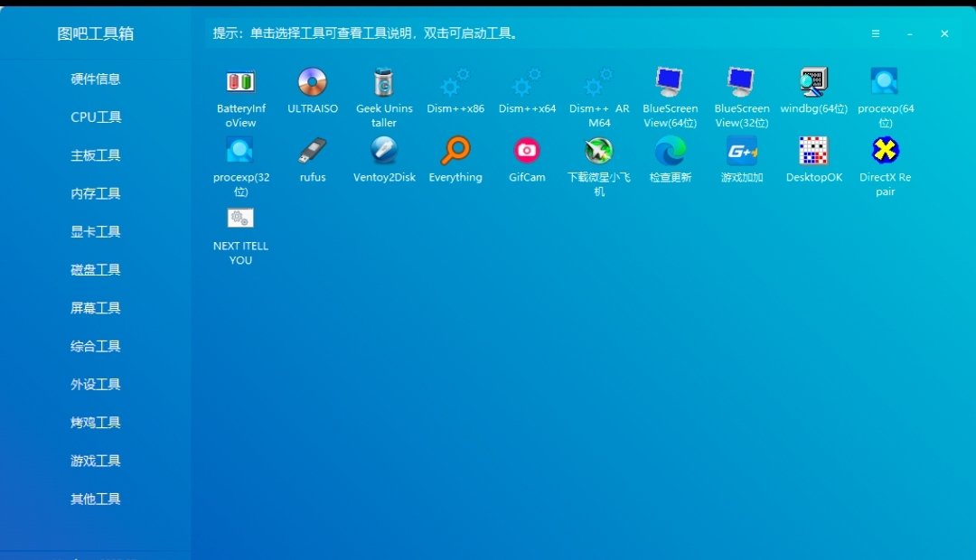Select the 下载微星小飞机 icon
Screen dimensions: 976x560
pyautogui.click(x=599, y=151)
